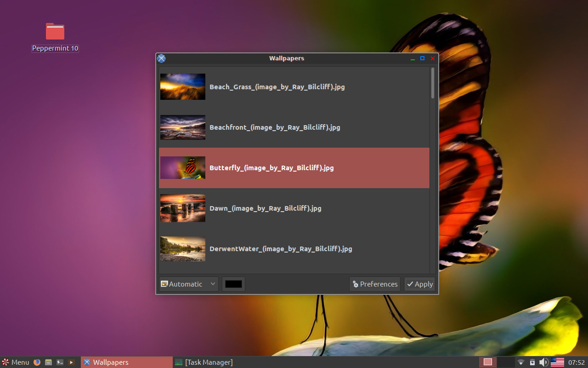Viewport: 588px width, 368px height.
Task: Open the volume control in the tray
Action: click(x=543, y=362)
